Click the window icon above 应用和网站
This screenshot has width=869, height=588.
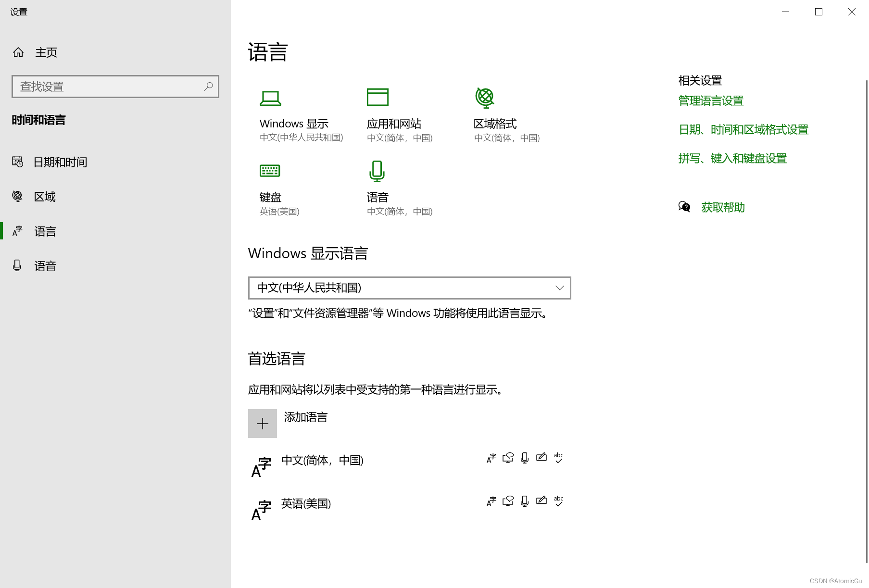pos(378,97)
